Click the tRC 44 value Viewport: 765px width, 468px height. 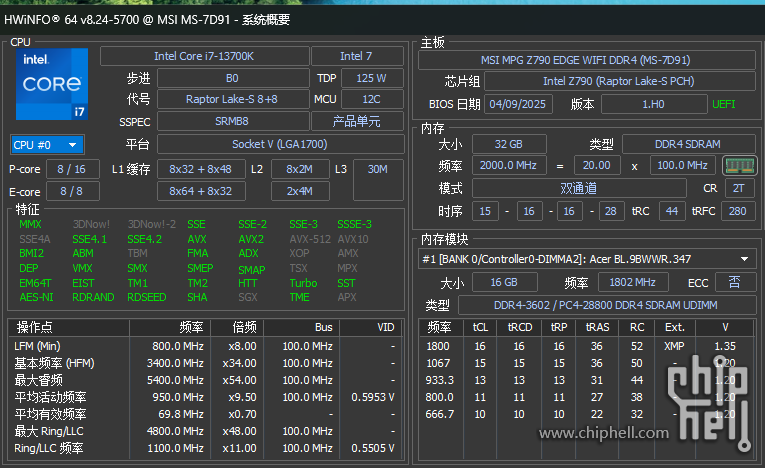coord(672,211)
